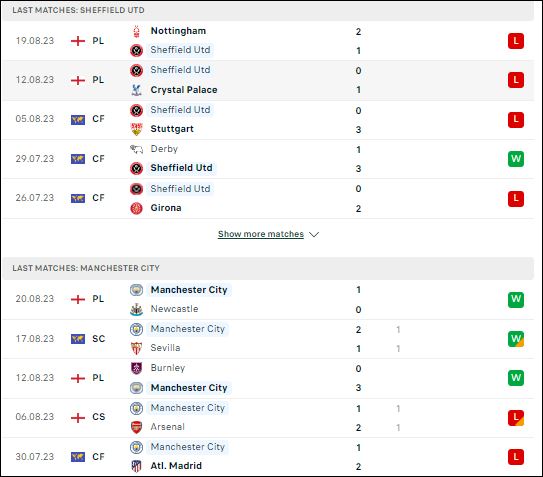Image resolution: width=543 pixels, height=477 pixels.
Task: Click the Nottingham Forest club crest
Action: coord(136,31)
